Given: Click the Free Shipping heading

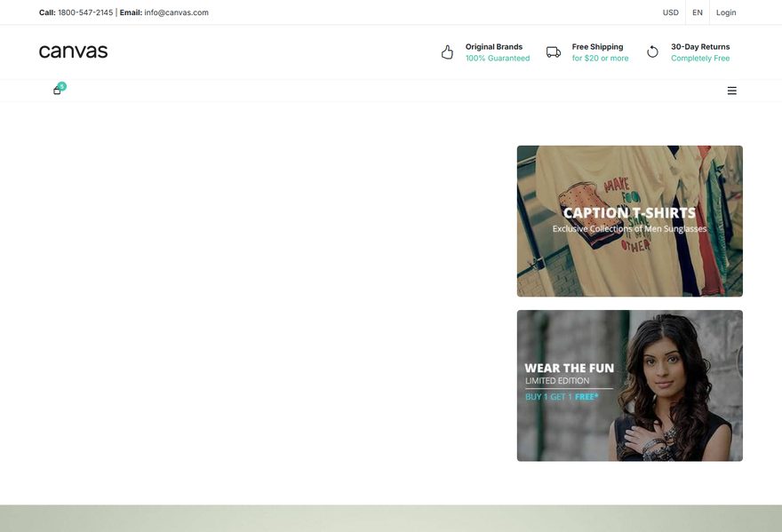Looking at the screenshot, I should [x=597, y=46].
